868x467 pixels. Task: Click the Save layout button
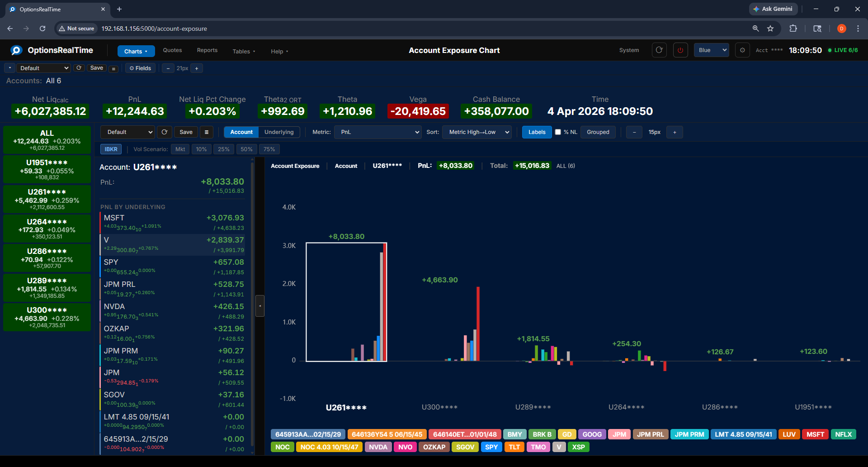click(x=96, y=68)
